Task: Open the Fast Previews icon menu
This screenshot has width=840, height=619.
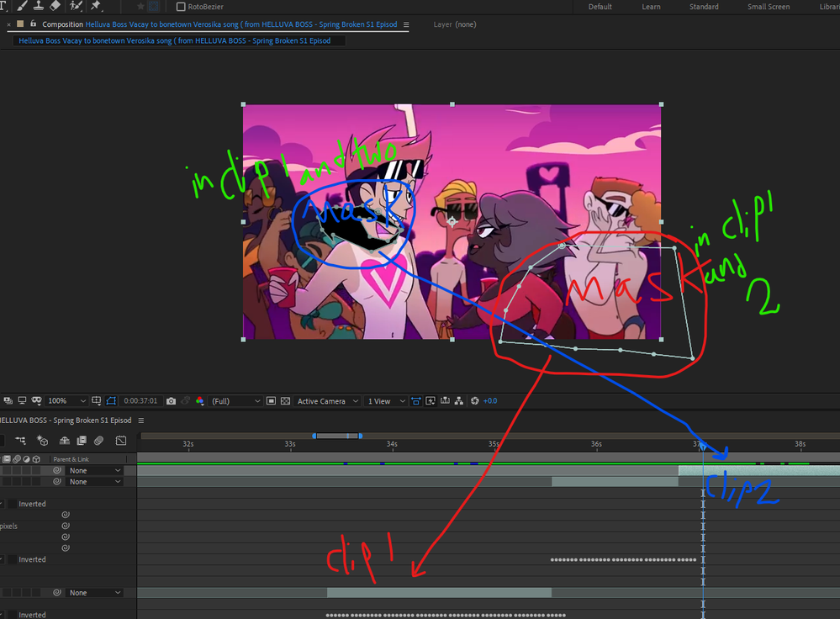Action: [431, 401]
